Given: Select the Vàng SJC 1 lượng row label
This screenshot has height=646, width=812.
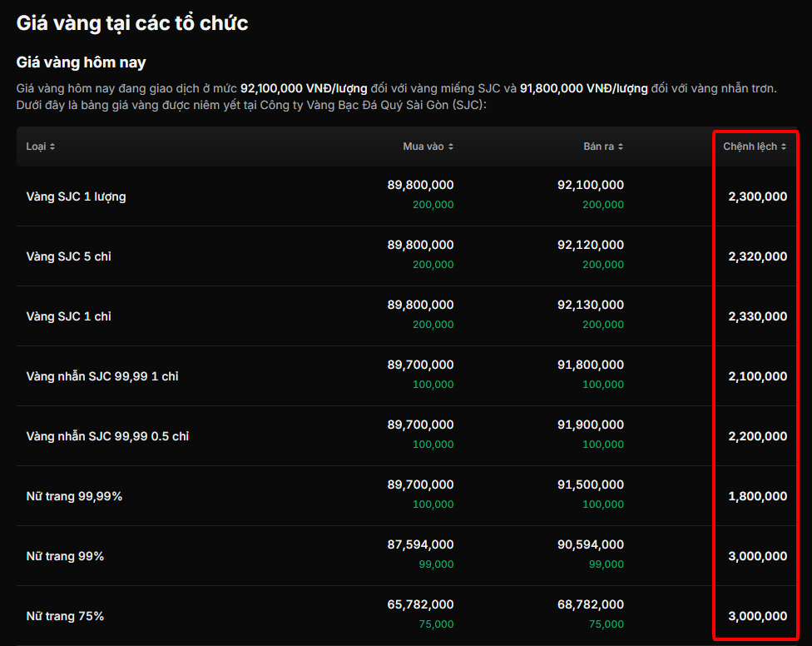Looking at the screenshot, I should click(x=77, y=196).
